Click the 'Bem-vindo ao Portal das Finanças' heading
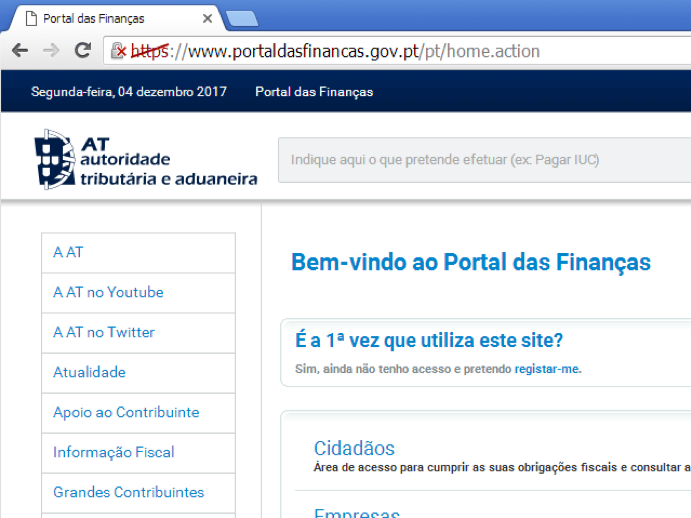Viewport: 691px width, 518px height. (471, 262)
